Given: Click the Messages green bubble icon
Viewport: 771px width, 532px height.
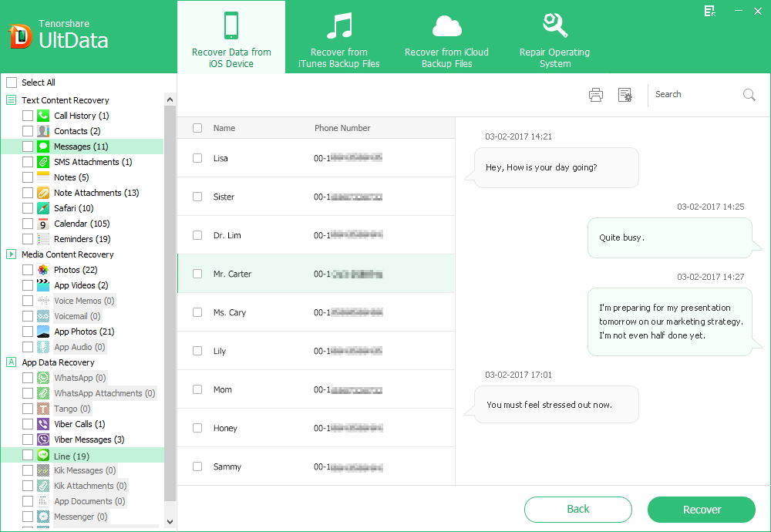Looking at the screenshot, I should (43, 146).
